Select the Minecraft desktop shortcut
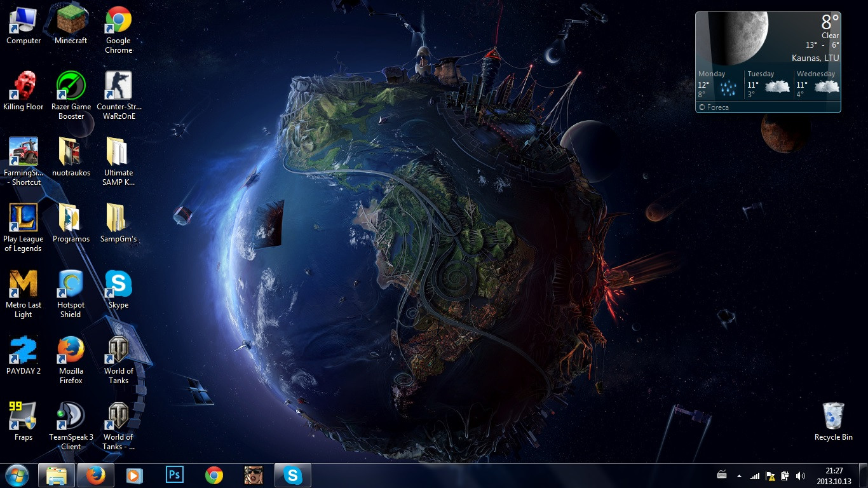This screenshot has height=488, width=868. 71,26
